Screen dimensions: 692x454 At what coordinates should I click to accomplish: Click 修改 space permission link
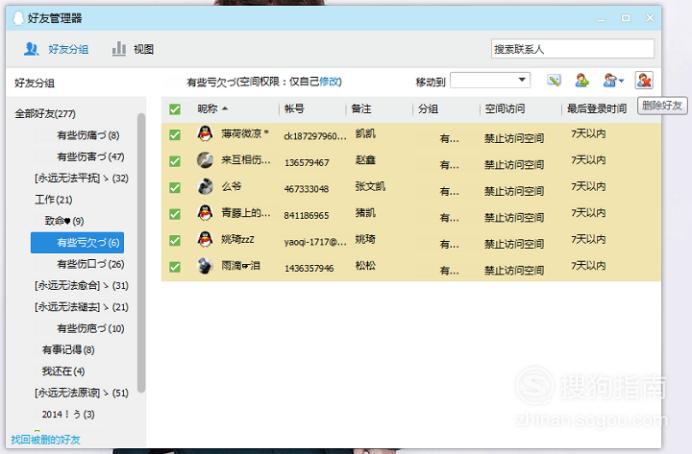330,82
